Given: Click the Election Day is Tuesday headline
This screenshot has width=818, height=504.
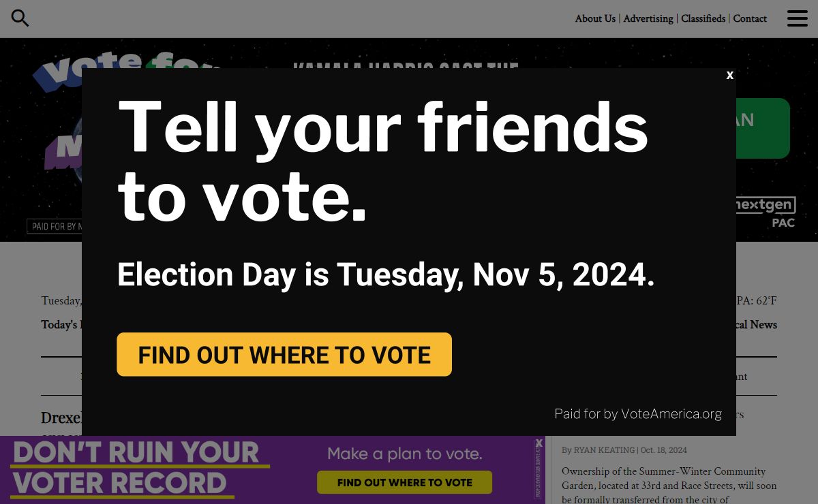Looking at the screenshot, I should 386,274.
